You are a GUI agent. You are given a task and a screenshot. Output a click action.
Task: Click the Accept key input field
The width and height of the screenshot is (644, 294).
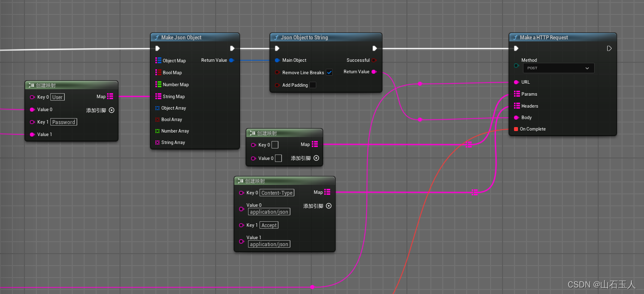coord(269,225)
